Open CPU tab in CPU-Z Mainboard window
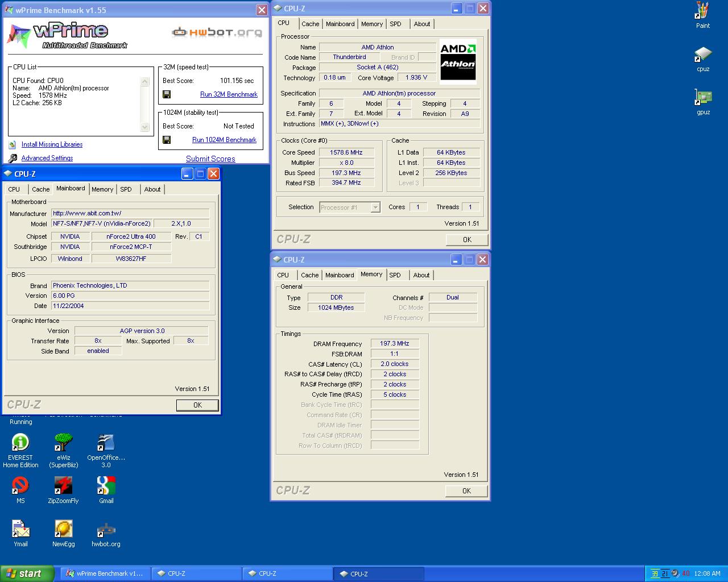728x582 pixels. pyautogui.click(x=14, y=189)
